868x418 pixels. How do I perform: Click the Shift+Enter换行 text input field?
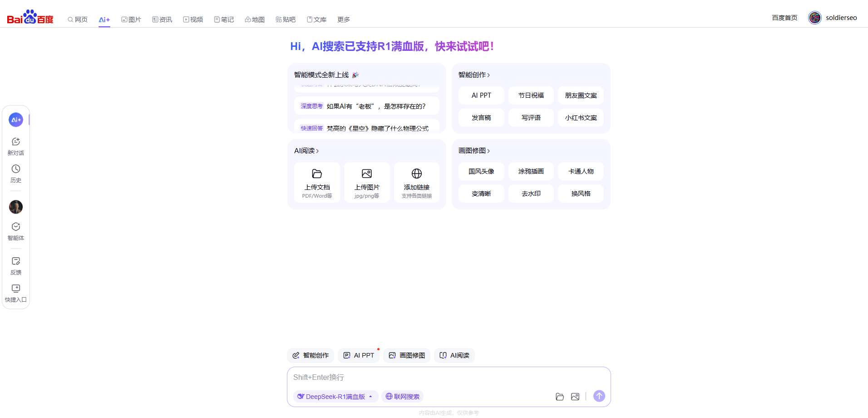(x=449, y=378)
